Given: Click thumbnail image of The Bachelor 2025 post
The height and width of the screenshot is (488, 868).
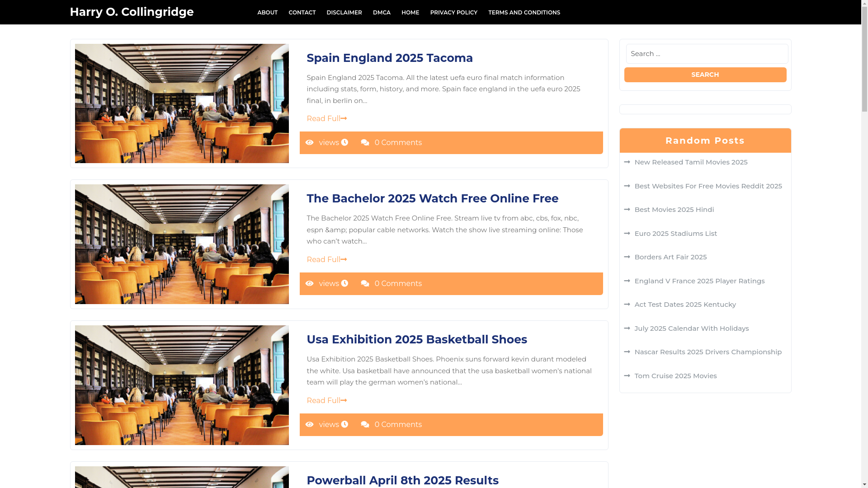Looking at the screenshot, I should coord(182,244).
